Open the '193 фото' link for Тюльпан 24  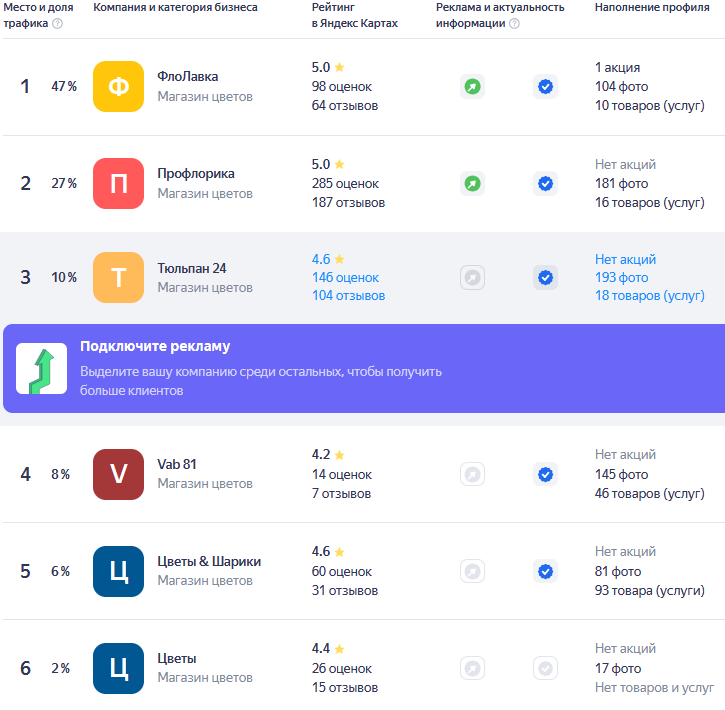(621, 277)
